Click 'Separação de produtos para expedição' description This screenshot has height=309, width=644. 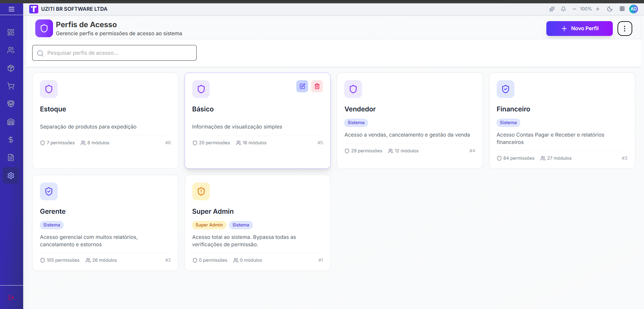tap(88, 127)
